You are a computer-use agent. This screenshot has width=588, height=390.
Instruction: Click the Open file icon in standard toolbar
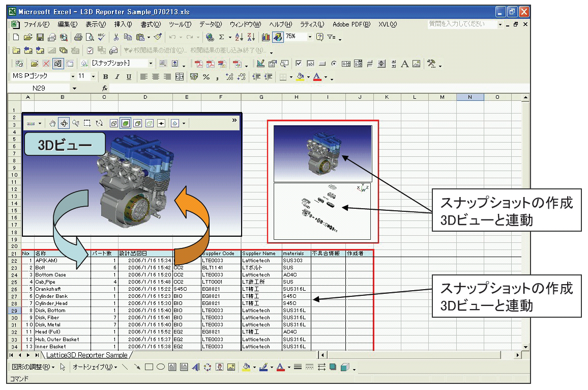(28, 37)
